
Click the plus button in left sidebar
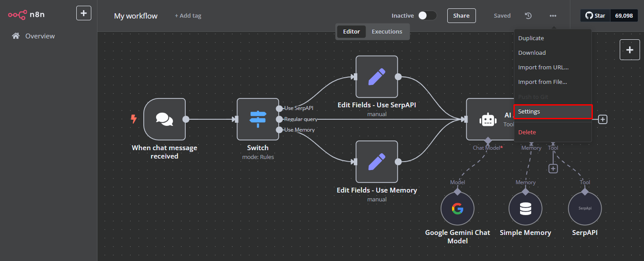(x=84, y=13)
